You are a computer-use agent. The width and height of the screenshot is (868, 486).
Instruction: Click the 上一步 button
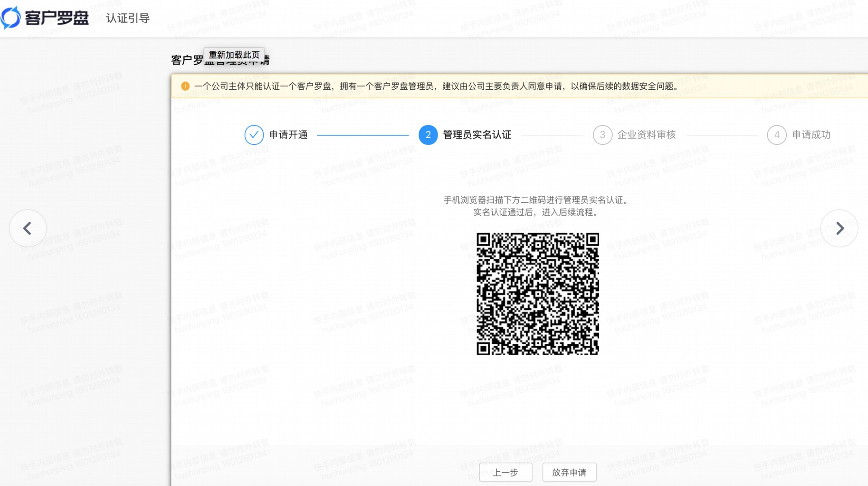pos(506,472)
